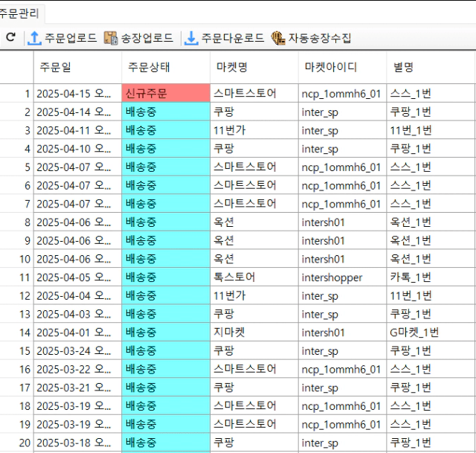Click 2025-04-03 date cell

pyautogui.click(x=77, y=314)
